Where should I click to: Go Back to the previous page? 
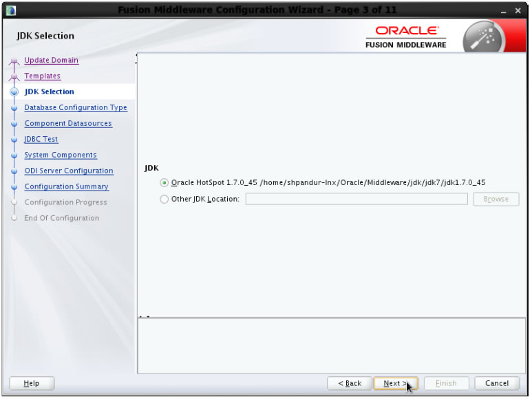350,383
